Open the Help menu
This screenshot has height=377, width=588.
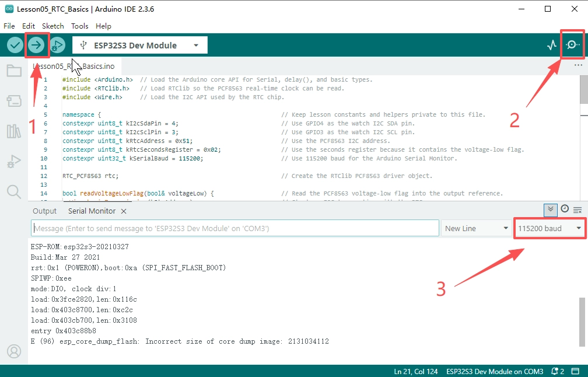coord(103,26)
